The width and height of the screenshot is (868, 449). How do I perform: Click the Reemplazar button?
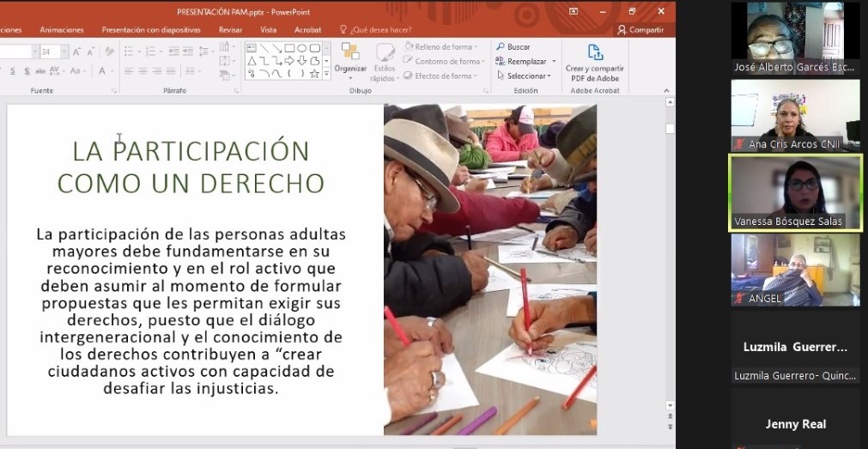click(525, 62)
